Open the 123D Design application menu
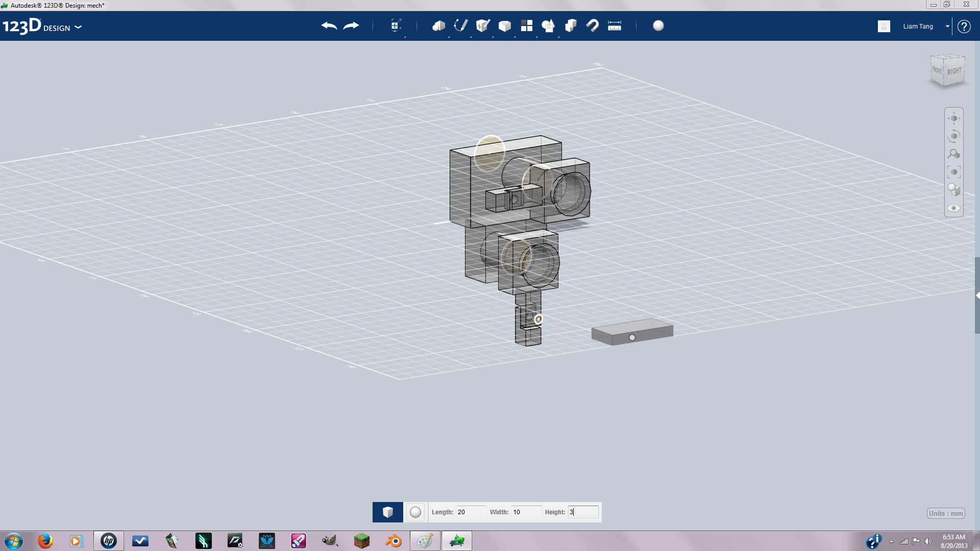Viewport: 980px width, 551px height. pos(42,26)
